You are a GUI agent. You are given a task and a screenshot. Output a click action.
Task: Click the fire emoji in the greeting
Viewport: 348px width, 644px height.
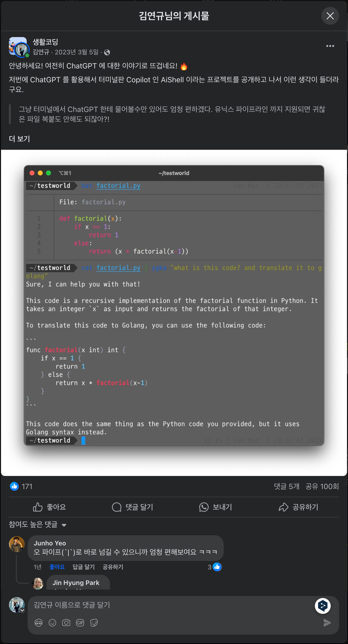click(184, 66)
